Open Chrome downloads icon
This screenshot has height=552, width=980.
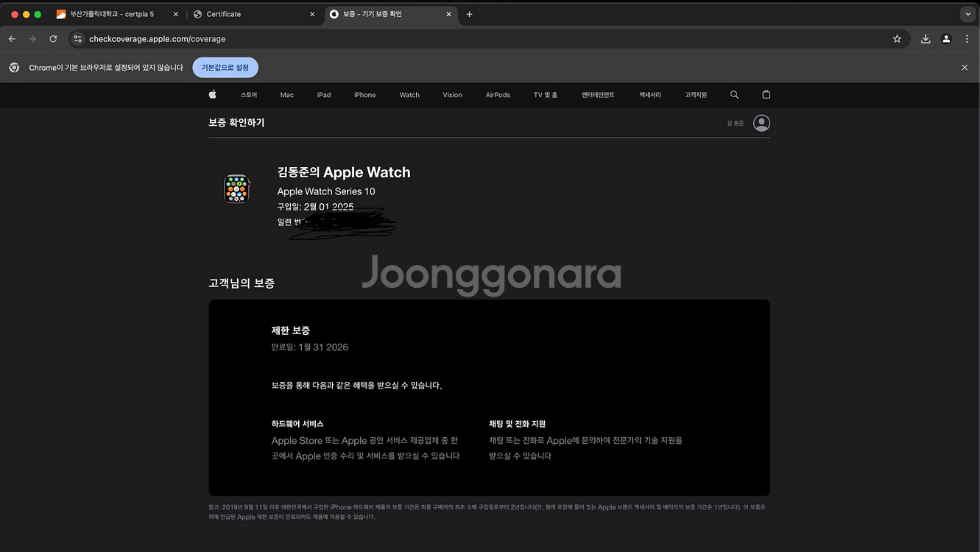926,39
